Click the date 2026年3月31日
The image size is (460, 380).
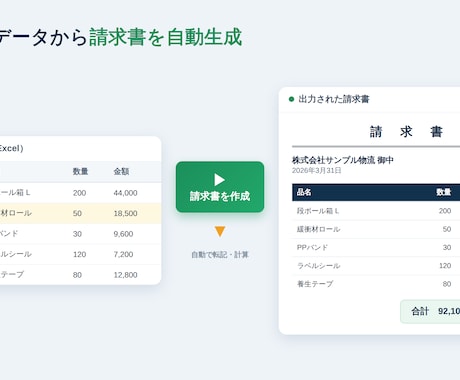317,171
